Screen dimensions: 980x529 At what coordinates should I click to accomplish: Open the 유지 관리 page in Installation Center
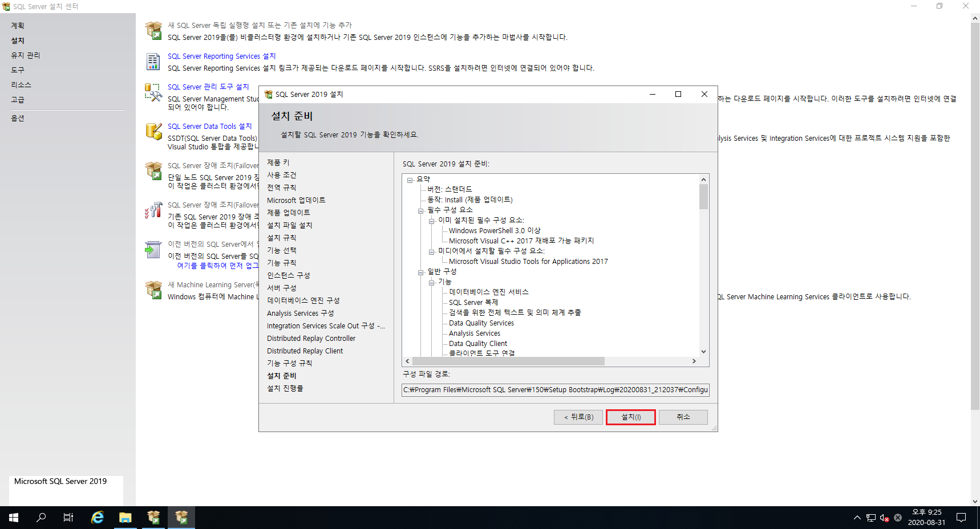pos(26,55)
